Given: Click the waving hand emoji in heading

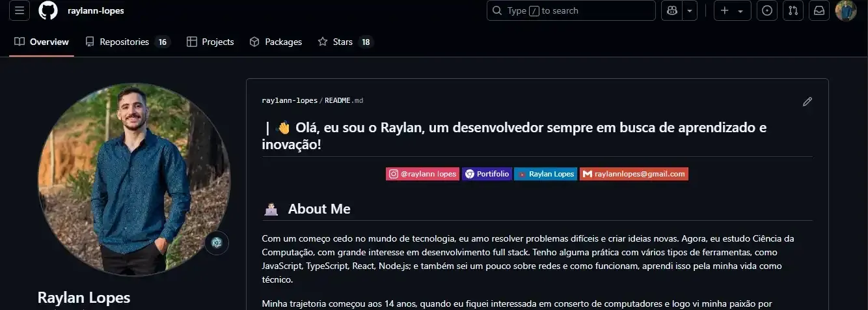Looking at the screenshot, I should 284,128.
